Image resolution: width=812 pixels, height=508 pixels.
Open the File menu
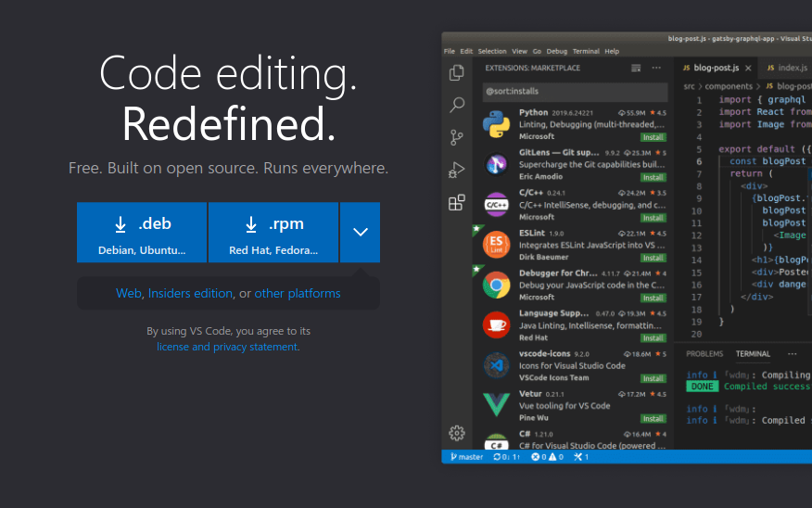[450, 51]
